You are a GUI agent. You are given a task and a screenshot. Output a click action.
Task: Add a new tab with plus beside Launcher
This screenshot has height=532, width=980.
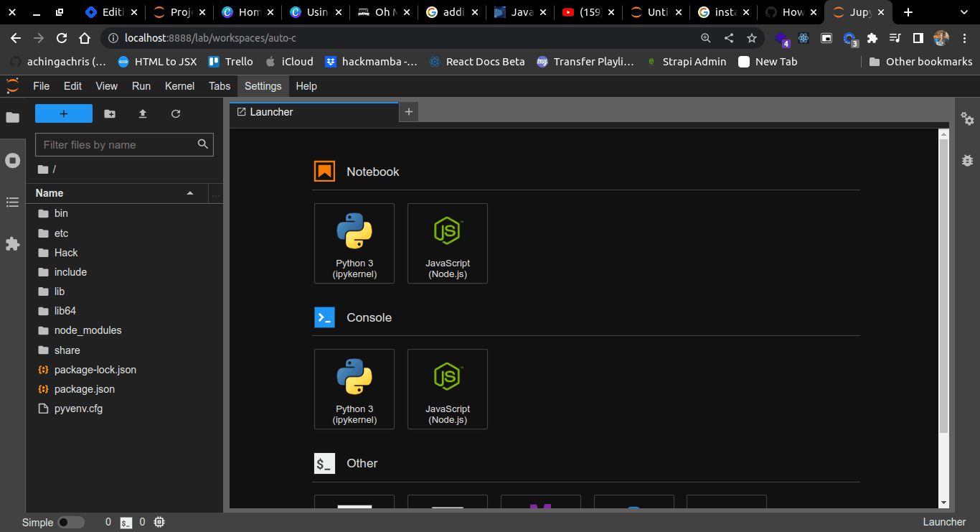(x=409, y=112)
